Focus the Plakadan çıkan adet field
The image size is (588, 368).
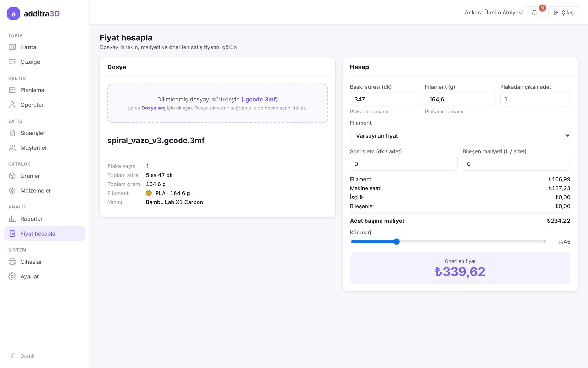tap(535, 99)
